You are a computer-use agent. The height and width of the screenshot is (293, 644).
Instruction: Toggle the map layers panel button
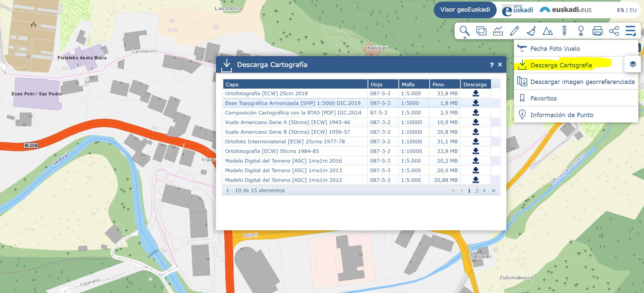tap(633, 64)
